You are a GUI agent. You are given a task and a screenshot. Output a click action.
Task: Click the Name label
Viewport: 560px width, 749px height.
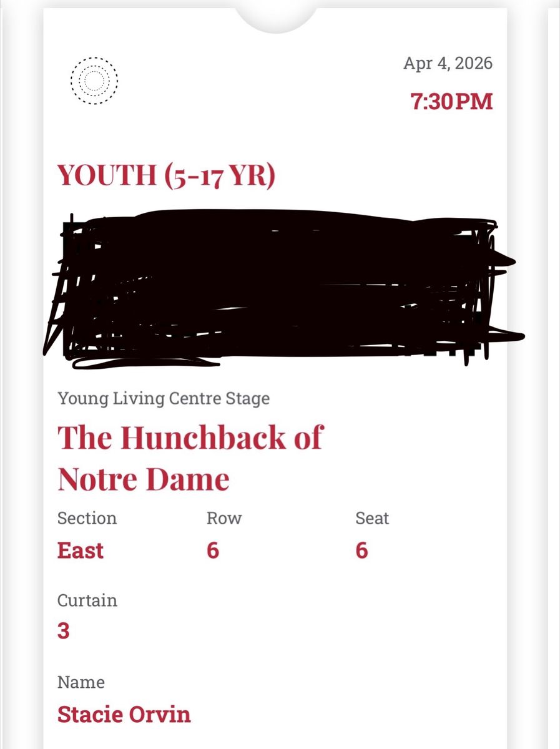click(81, 682)
